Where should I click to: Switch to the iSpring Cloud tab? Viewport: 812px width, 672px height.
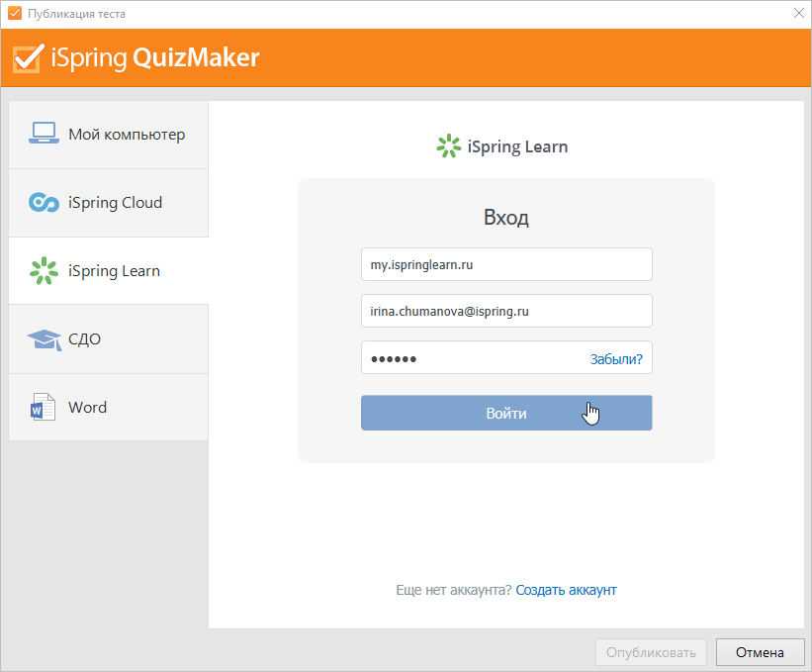click(108, 203)
